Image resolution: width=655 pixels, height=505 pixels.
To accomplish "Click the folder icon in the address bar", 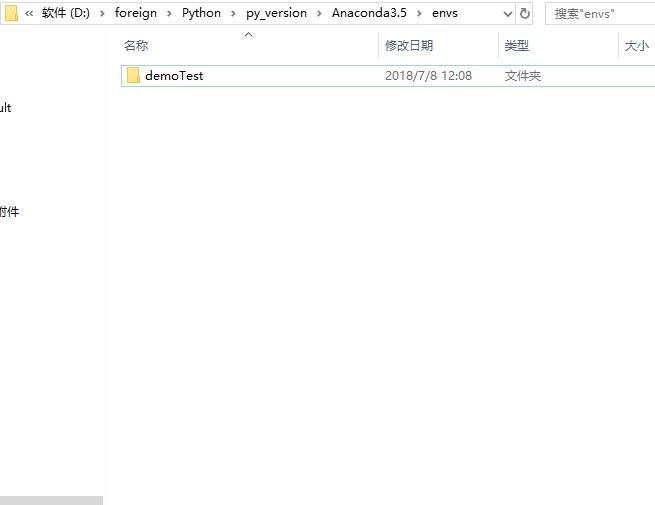I will pos(11,13).
